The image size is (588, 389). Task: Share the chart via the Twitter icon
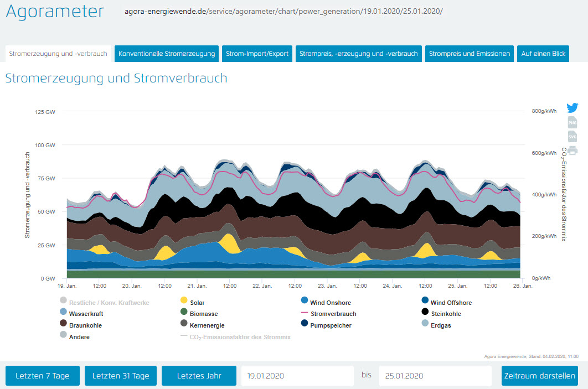(572, 108)
